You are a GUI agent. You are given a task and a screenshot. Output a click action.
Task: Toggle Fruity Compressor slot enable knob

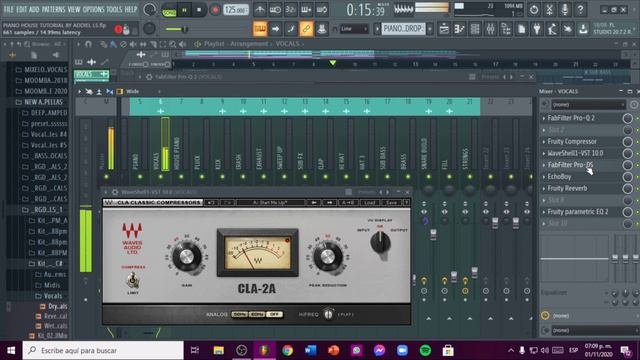pyautogui.click(x=627, y=142)
